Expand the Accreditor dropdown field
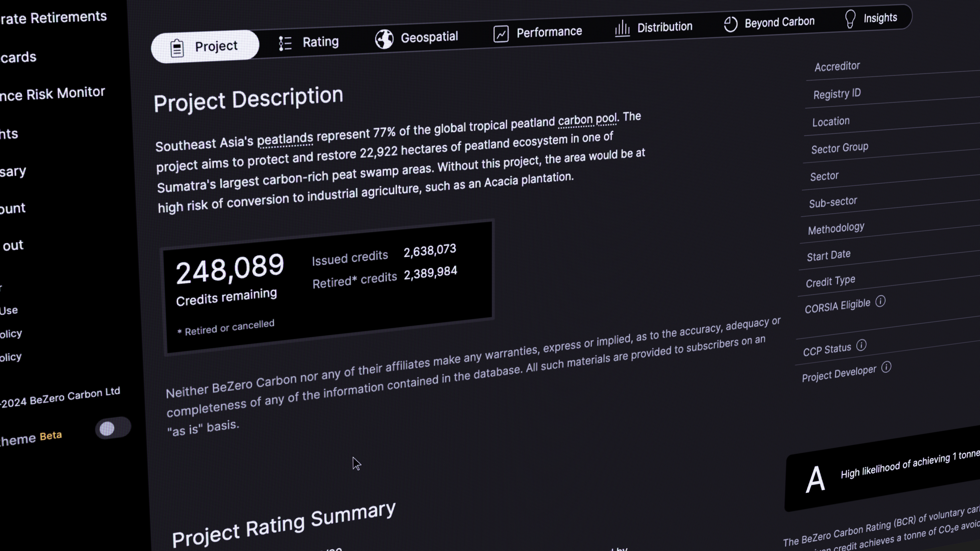This screenshot has width=980, height=551. (837, 65)
